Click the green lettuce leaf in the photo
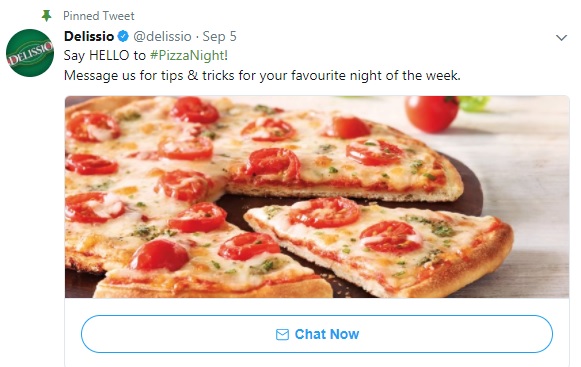 pyautogui.click(x=474, y=103)
